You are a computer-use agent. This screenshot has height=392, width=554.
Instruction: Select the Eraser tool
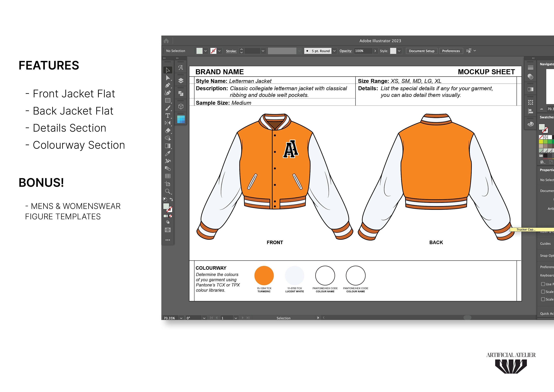[168, 131]
